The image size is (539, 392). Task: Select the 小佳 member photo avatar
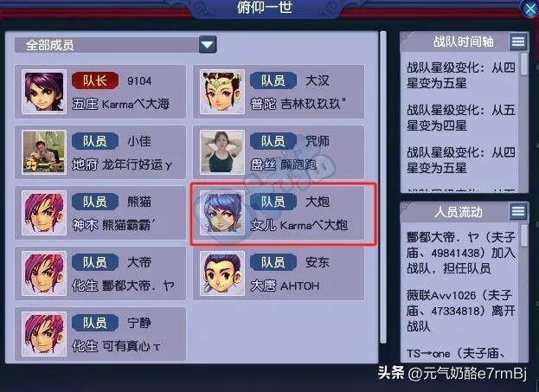tap(44, 152)
